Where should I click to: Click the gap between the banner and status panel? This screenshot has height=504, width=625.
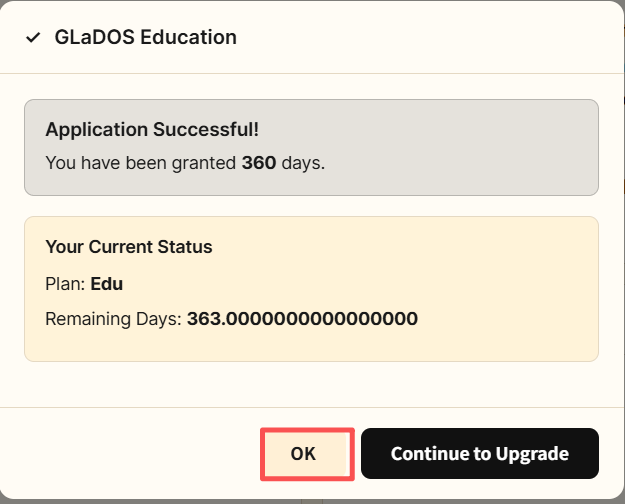[x=312, y=206]
